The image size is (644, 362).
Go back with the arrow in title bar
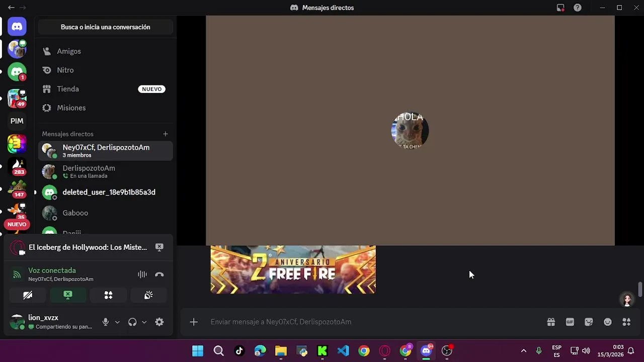[x=11, y=8]
